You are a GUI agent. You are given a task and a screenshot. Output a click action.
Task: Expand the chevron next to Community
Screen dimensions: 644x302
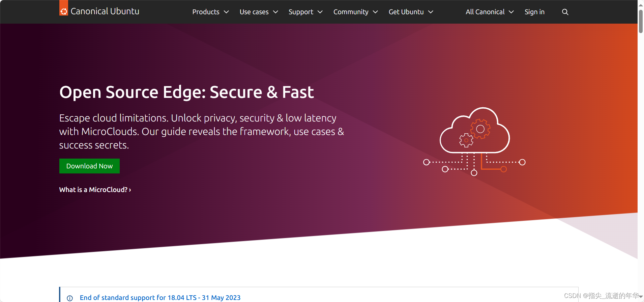(375, 12)
